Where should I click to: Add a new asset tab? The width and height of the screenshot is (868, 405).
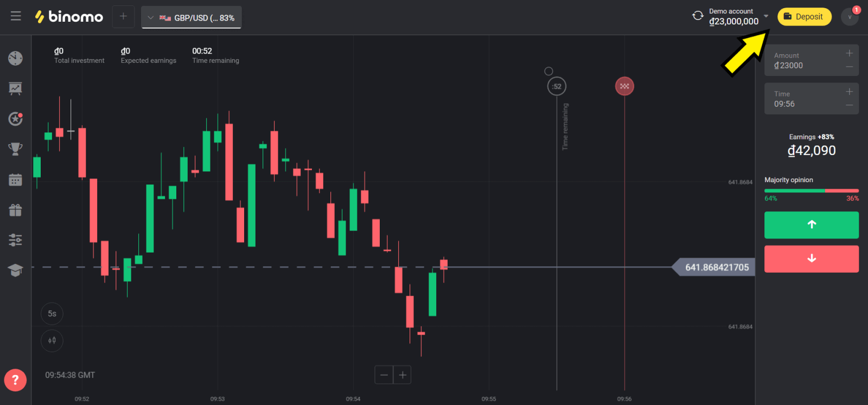(123, 17)
